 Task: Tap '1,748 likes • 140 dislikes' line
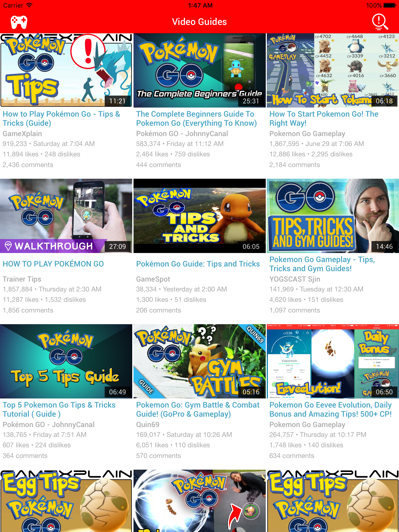click(306, 445)
